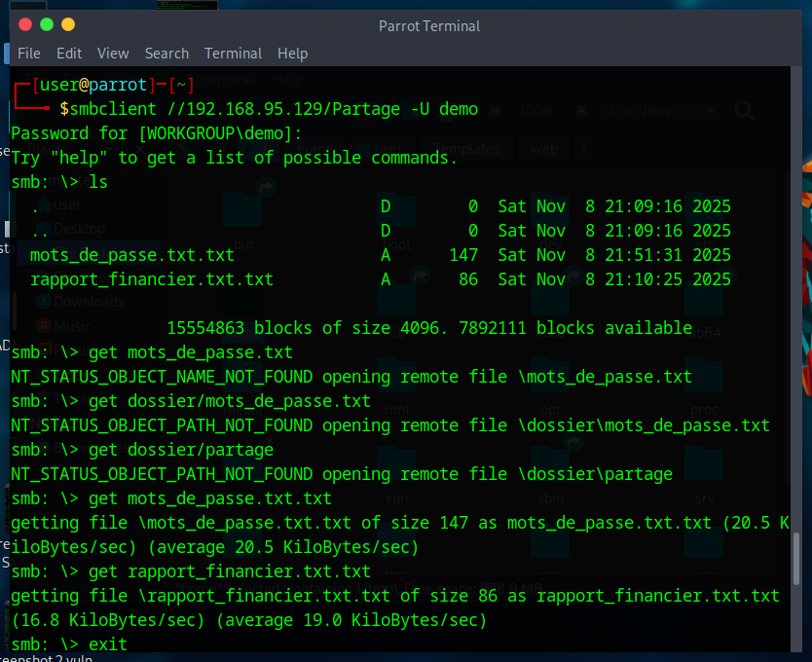Image resolution: width=812 pixels, height=662 pixels.
Task: Click the Password for WORKGROUP\demo line
Action: (157, 133)
